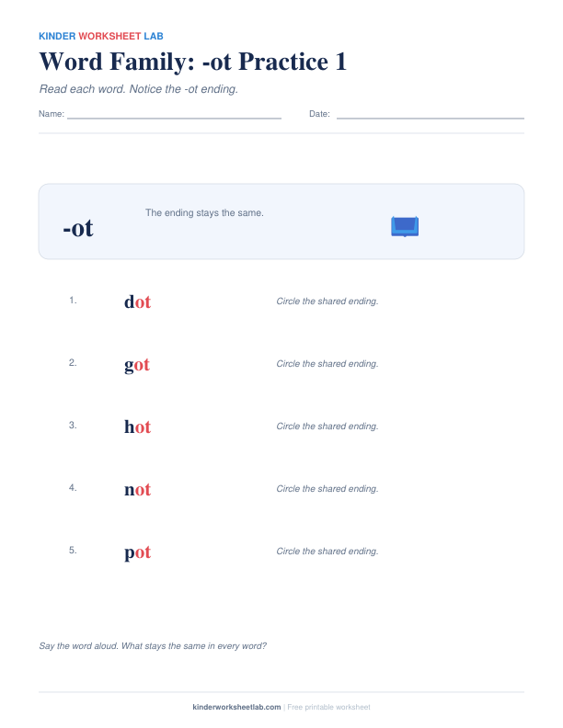Click the Word Family -ot Practice 1 title

193,62
